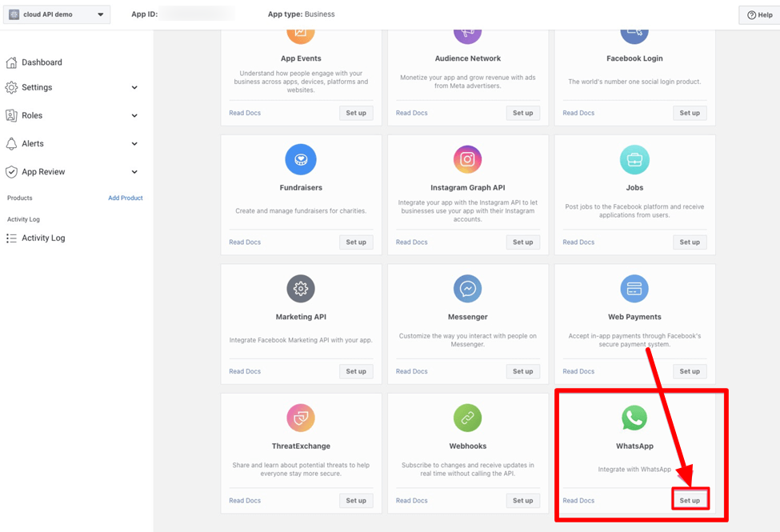Set up the ThreatExchange product

click(x=356, y=501)
